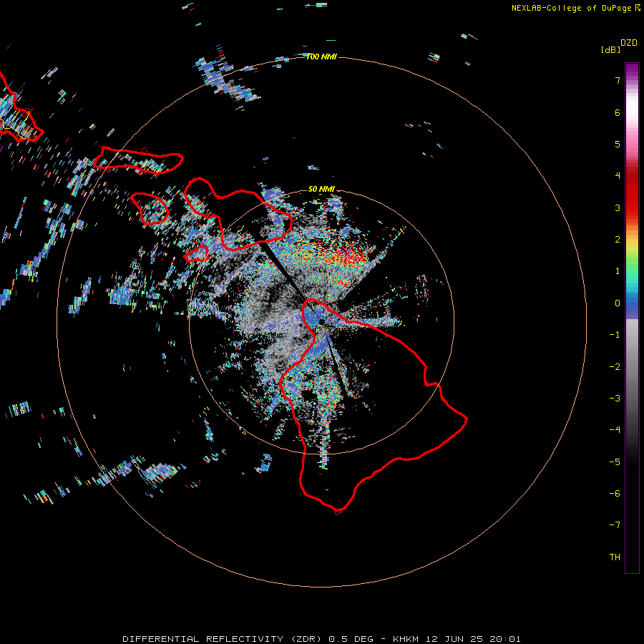This screenshot has height=644, width=644.
Task: Click the 20:01 timestamp in the caption
Action: point(505,639)
